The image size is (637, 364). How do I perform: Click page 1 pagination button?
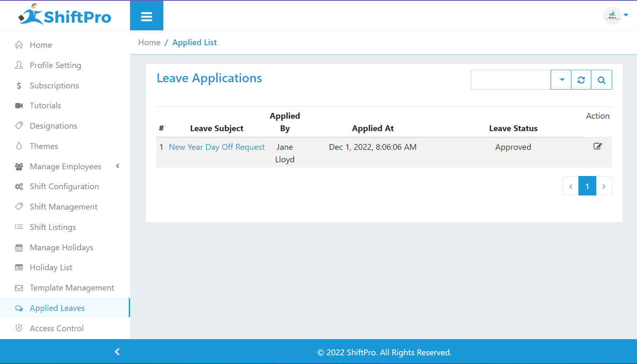[x=587, y=186]
